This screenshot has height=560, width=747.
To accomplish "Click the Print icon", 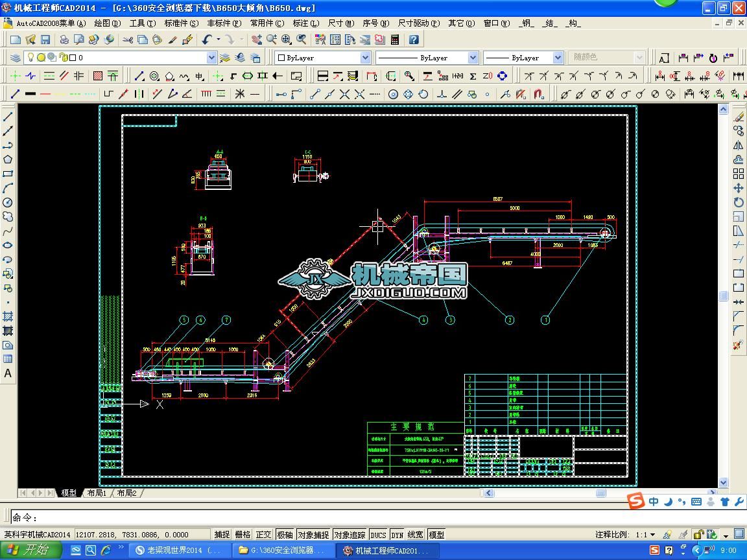I will [64, 40].
